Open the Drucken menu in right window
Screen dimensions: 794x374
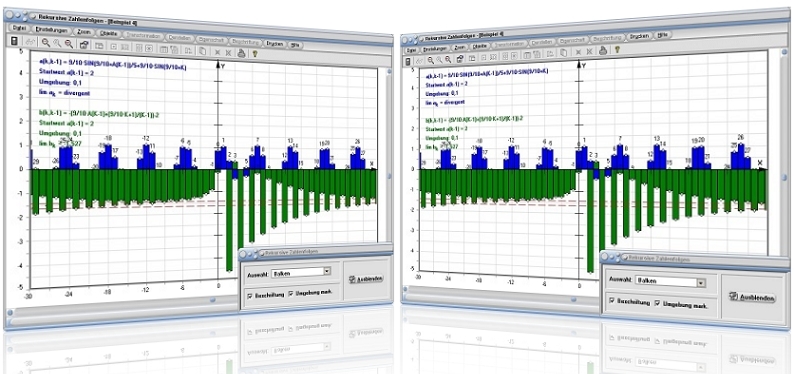click(x=639, y=36)
